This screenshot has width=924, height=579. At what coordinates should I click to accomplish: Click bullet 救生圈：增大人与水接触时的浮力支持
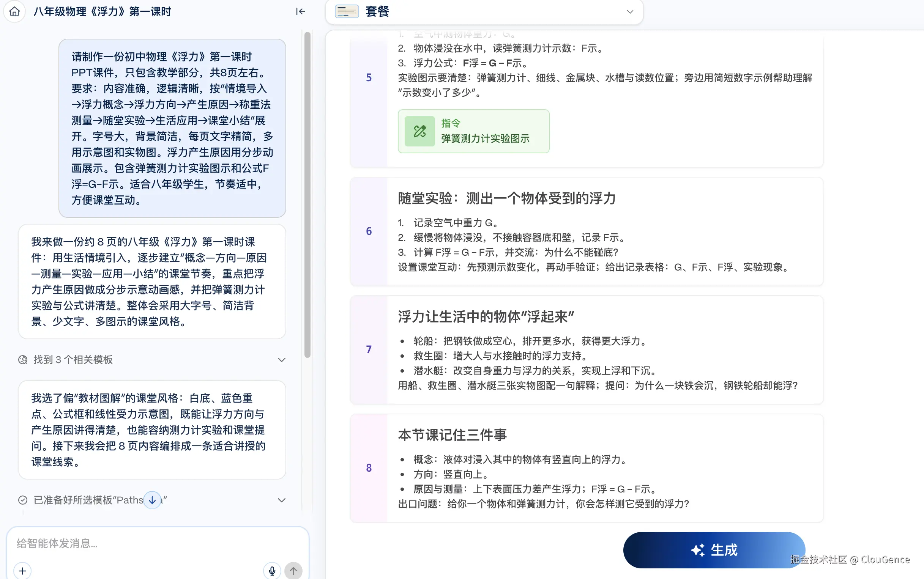(x=501, y=356)
